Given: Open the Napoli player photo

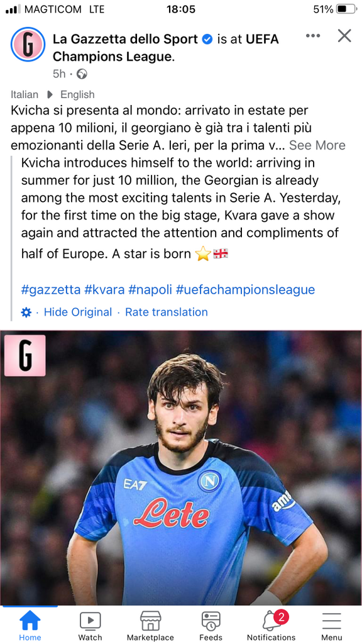Looking at the screenshot, I should (x=181, y=468).
